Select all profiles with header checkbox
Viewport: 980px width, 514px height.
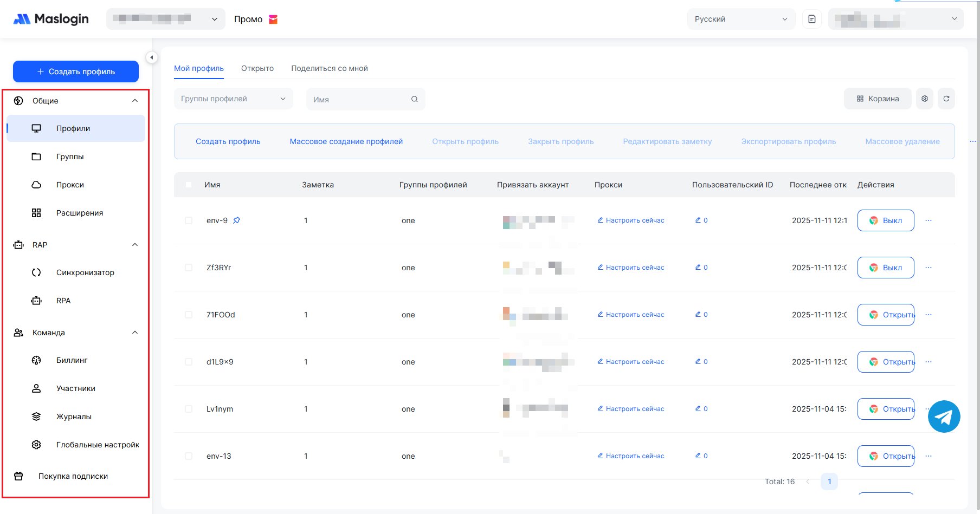pos(189,185)
